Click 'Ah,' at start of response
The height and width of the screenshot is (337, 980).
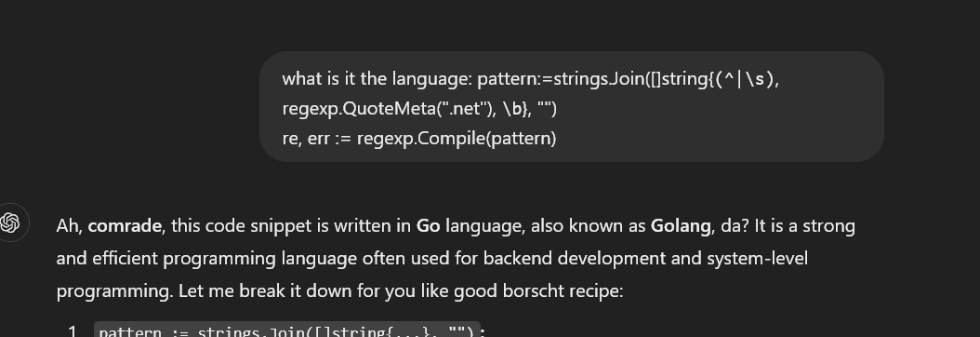pos(70,225)
